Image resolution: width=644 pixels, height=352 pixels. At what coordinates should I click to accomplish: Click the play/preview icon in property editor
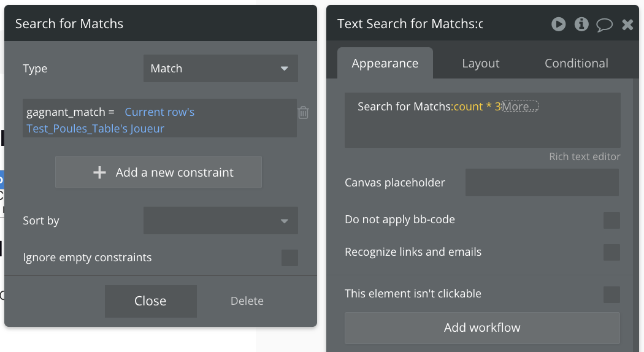(x=558, y=24)
